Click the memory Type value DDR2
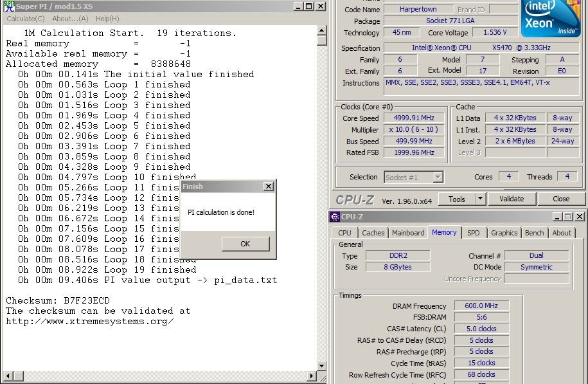Image resolution: width=588 pixels, height=384 pixels. pos(398,255)
